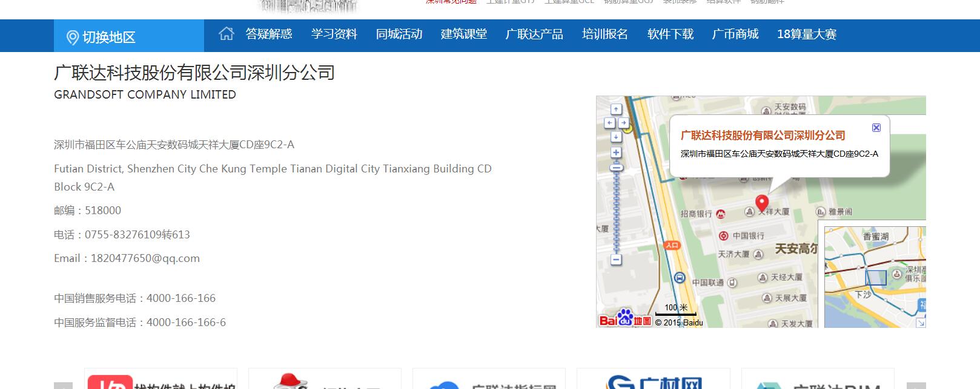Click the postal code 518000 line
980x389 pixels.
tap(88, 211)
